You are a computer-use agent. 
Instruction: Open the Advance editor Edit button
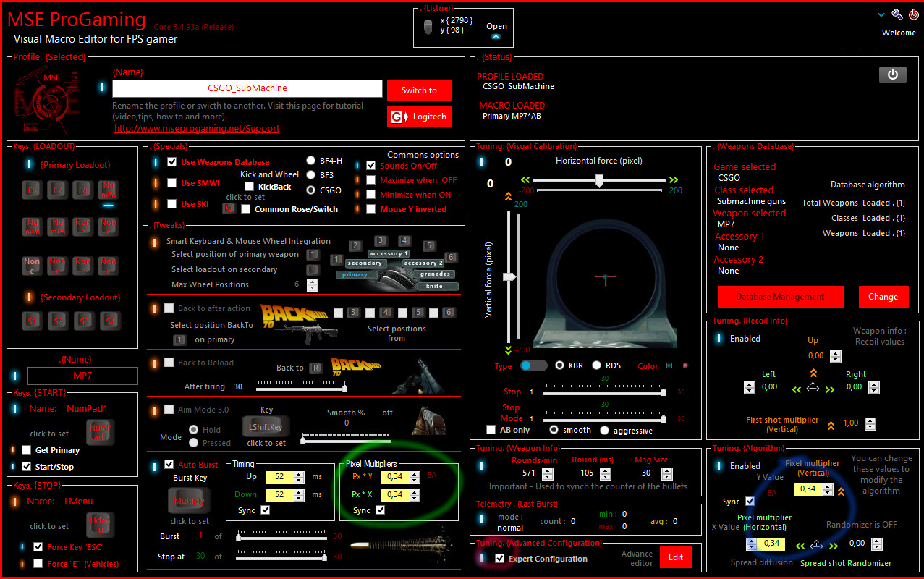point(676,557)
